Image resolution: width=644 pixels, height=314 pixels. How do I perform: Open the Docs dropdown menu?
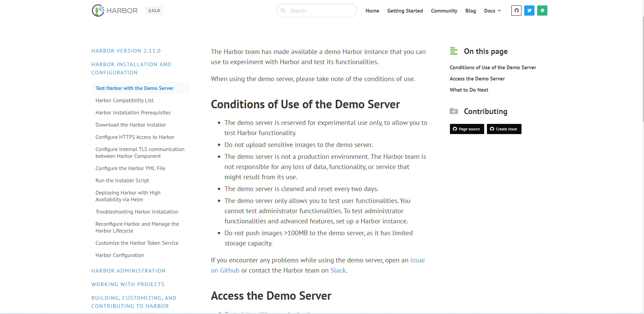(x=492, y=11)
